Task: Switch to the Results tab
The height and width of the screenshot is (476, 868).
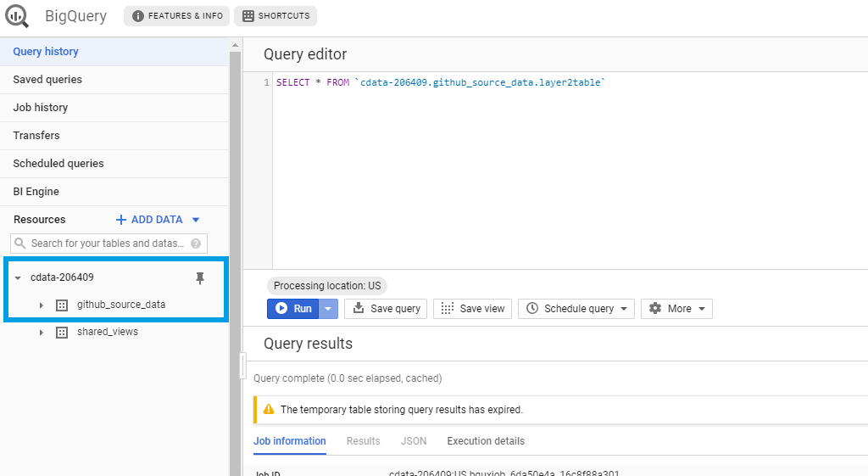Action: tap(363, 441)
